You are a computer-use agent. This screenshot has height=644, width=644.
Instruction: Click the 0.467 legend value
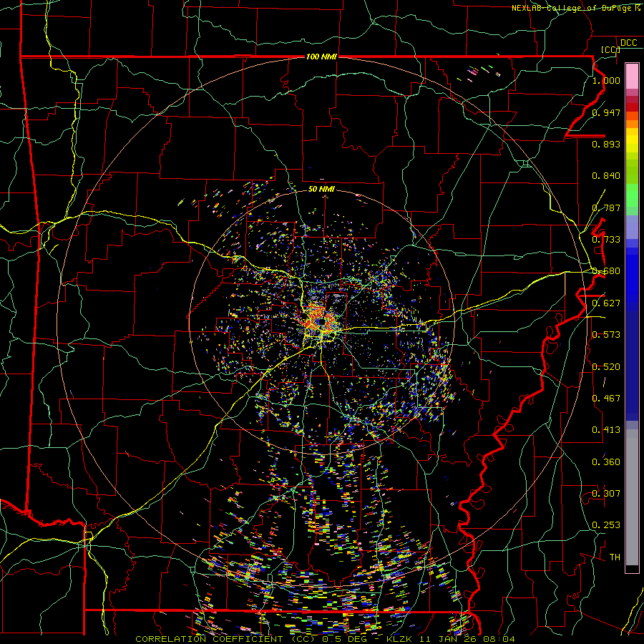pyautogui.click(x=606, y=399)
